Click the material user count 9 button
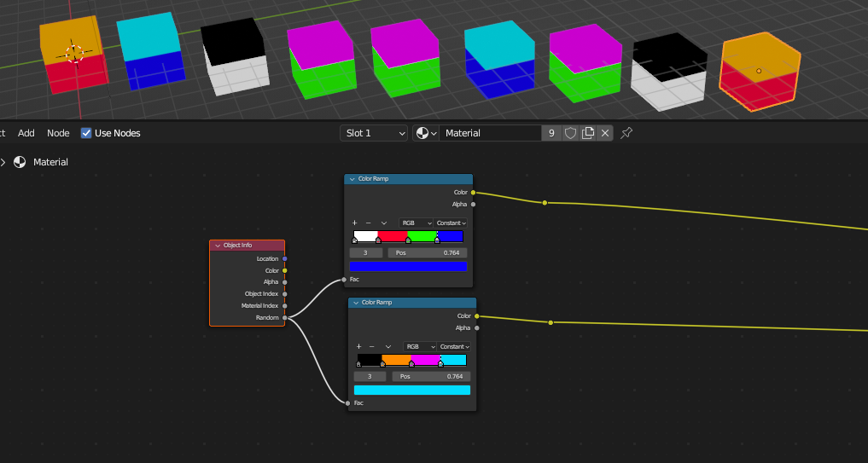This screenshot has height=463, width=868. coord(551,133)
